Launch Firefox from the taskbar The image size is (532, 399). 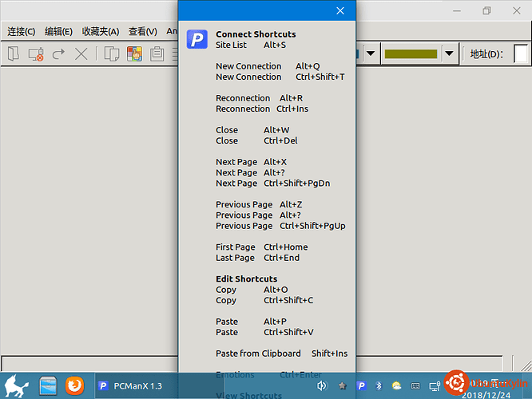tap(74, 385)
